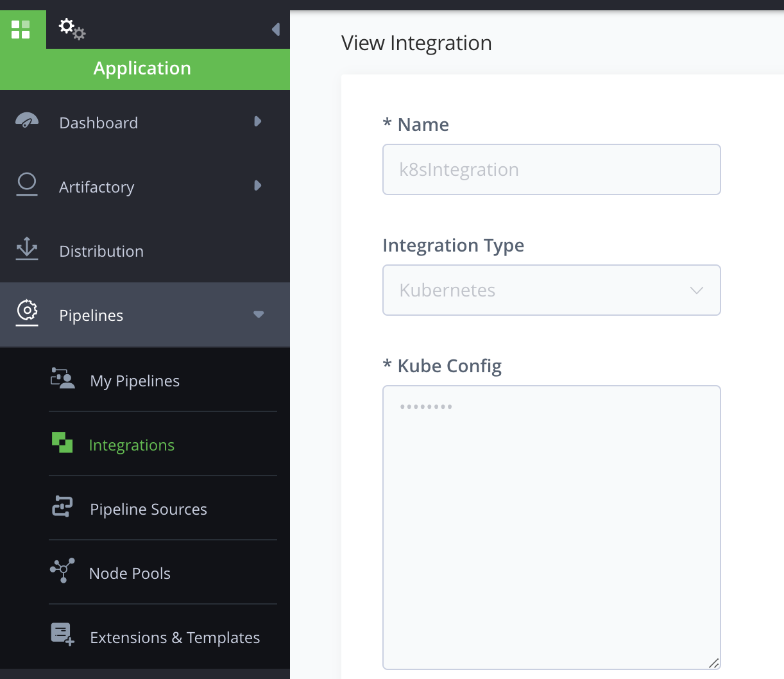Screen dimensions: 784x679
Task: Click the Pipelines gear icon
Action: coord(27,313)
